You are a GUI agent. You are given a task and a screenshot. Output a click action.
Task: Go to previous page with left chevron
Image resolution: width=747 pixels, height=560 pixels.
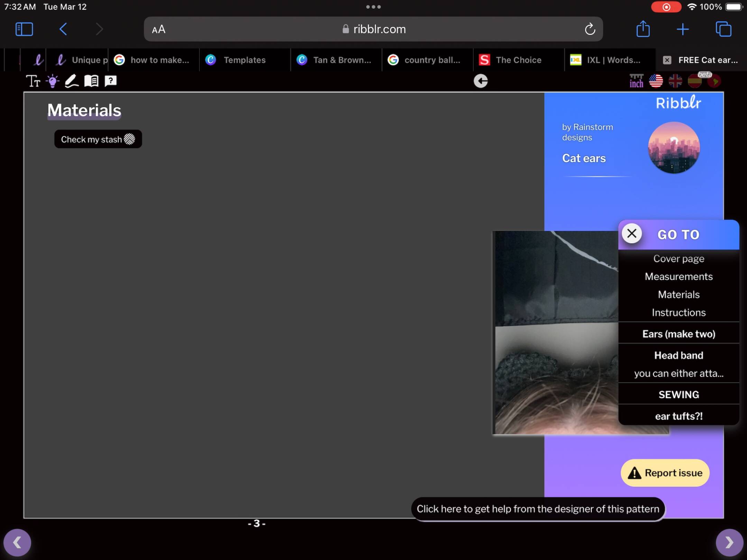[x=17, y=542]
